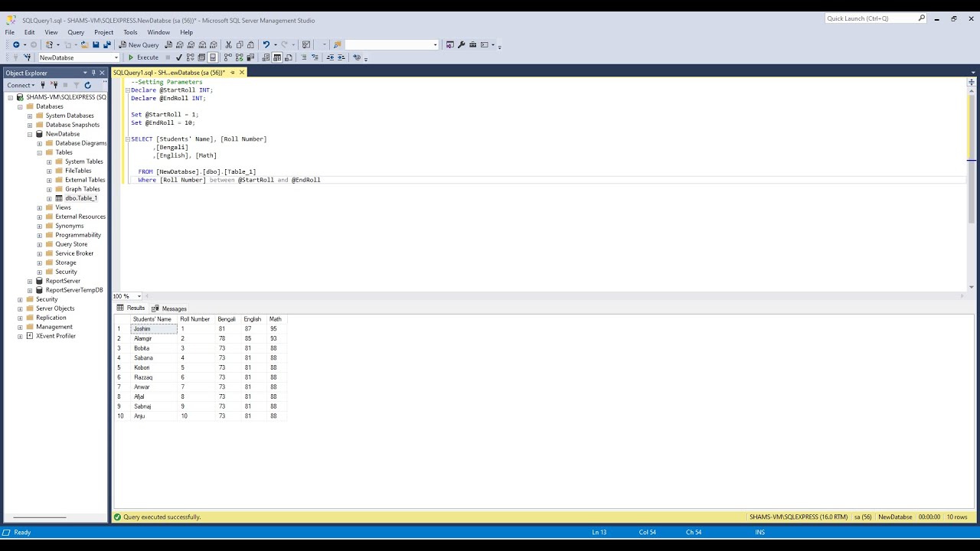Click the Cut scissors icon

[x=228, y=44]
